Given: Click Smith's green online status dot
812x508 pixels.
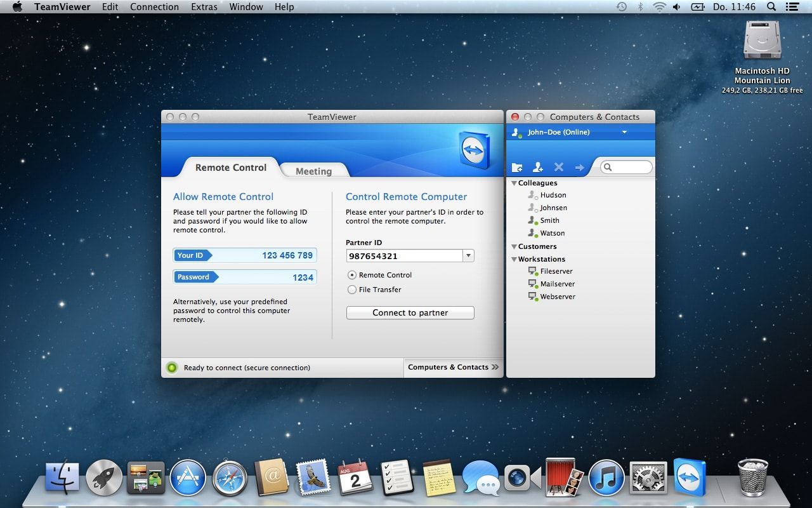Looking at the screenshot, I should coord(535,222).
